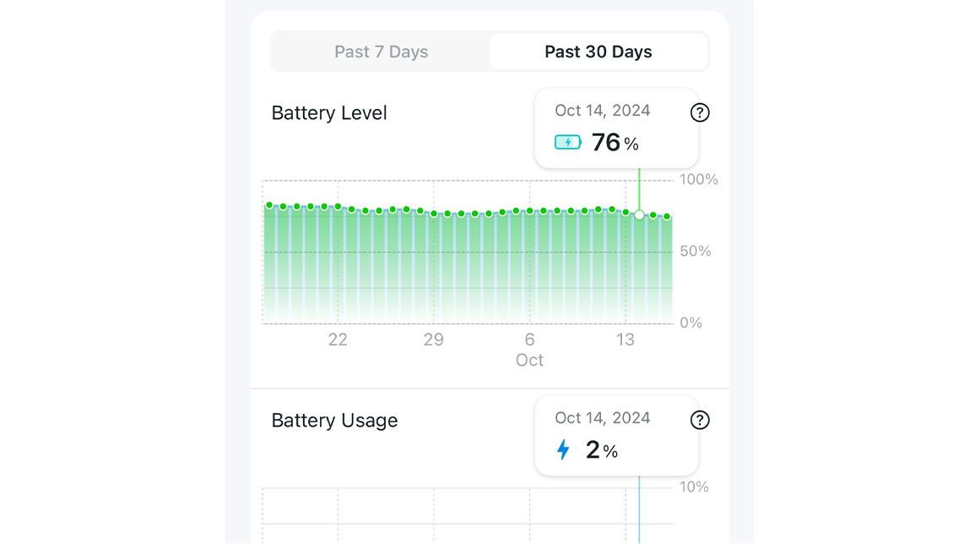Screen dimensions: 980x544
Task: Click the 29 date label on the chart axis
Action: click(433, 340)
